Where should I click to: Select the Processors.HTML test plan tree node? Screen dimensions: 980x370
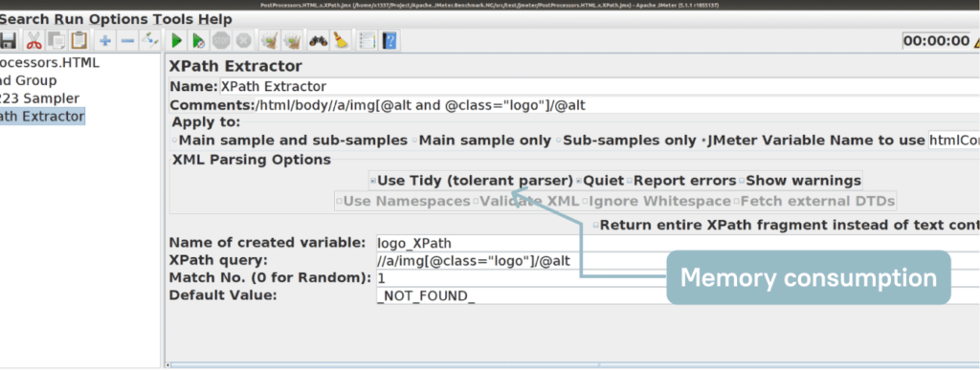coord(50,63)
